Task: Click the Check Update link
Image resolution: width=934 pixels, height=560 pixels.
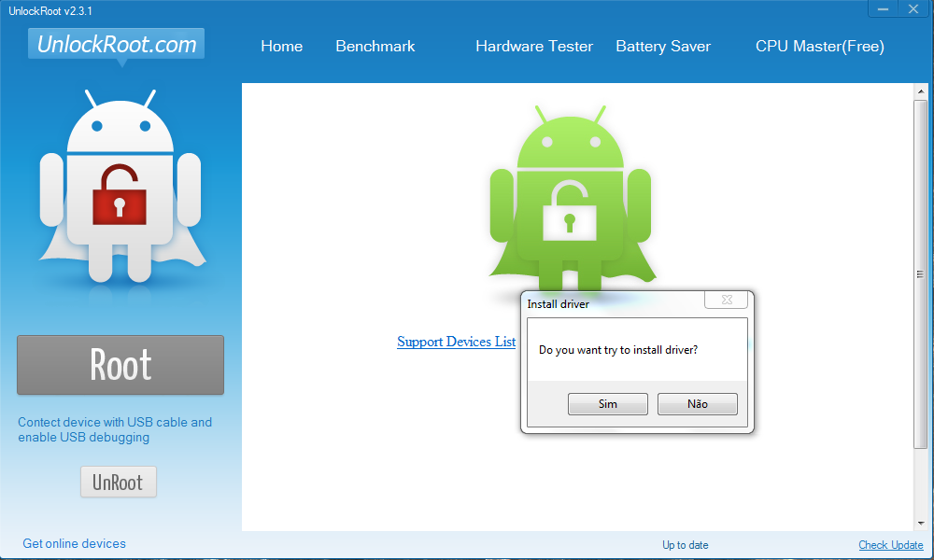Action: (890, 544)
